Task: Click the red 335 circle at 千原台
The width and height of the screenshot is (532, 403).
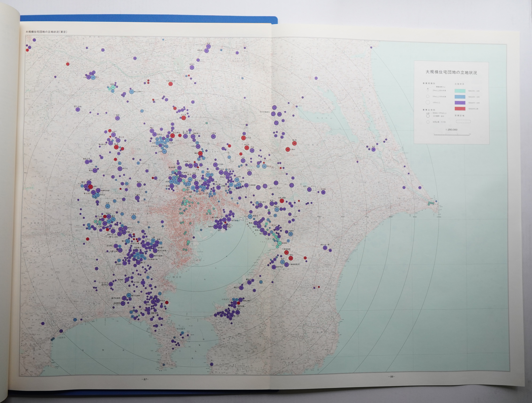Action: pos(291,258)
